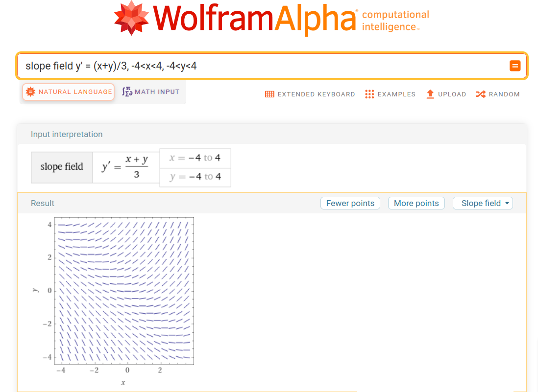Image resolution: width=538 pixels, height=392 pixels.
Task: Click the y = −4 to 4 range cell
Action: tap(195, 177)
